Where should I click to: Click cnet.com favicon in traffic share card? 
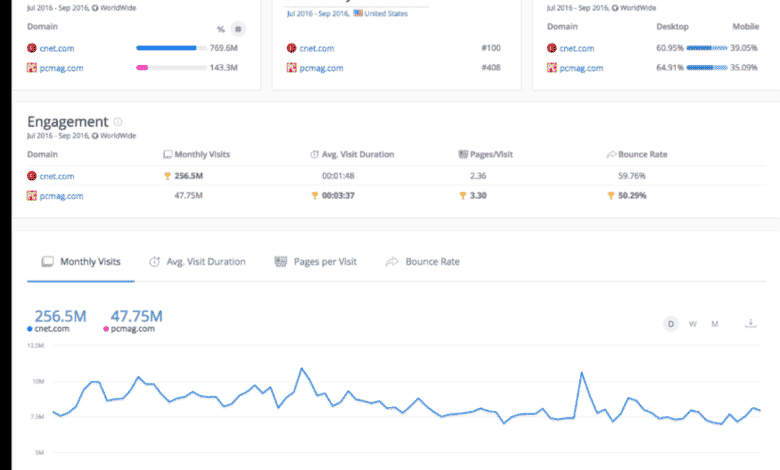32,48
